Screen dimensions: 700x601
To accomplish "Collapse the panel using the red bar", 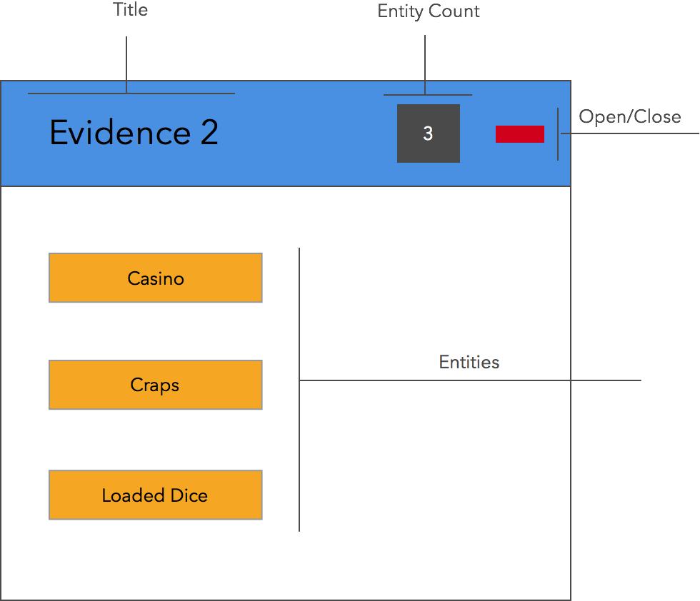I will [x=520, y=134].
